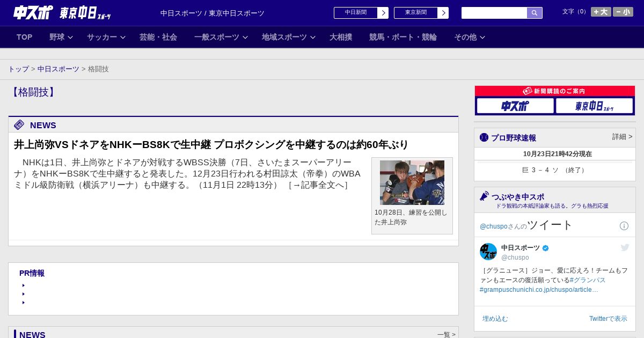
Task: Open the 井上尚弥 training photo thumbnail
Action: [412, 182]
